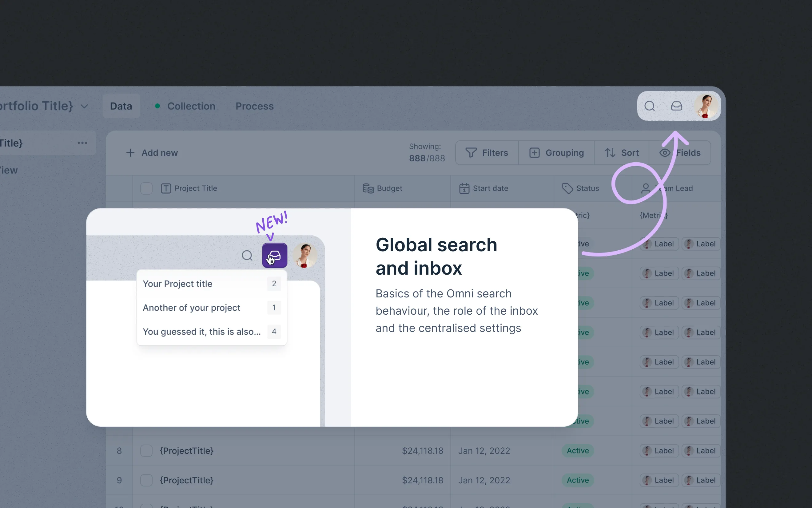Screen dimensions: 812x508
Task: Toggle checkbox for row 8
Action: click(146, 451)
